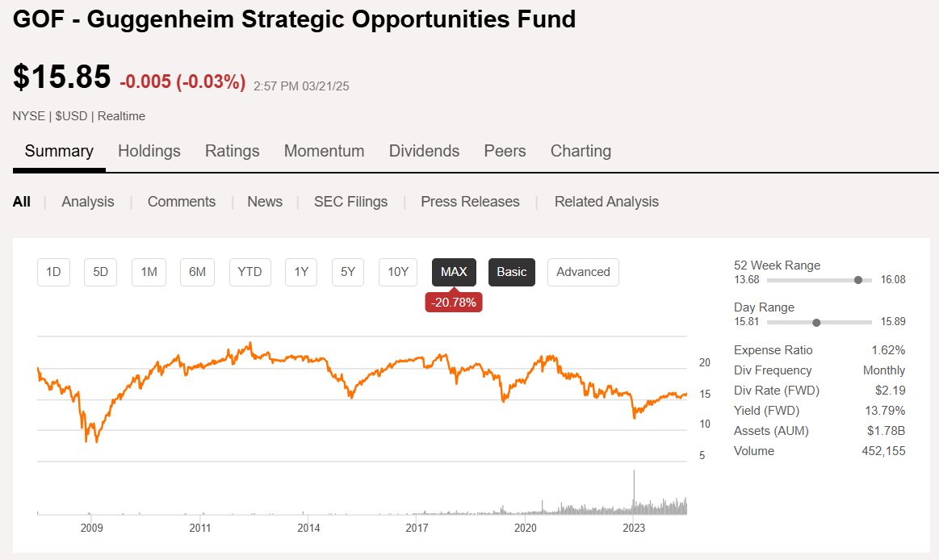Switch to the Holdings tab

[x=149, y=151]
